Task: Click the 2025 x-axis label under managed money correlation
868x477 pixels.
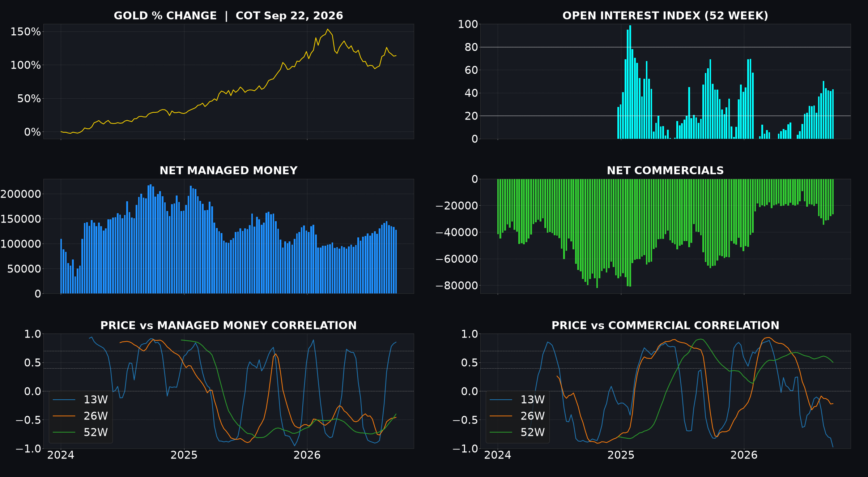Action: click(x=184, y=455)
